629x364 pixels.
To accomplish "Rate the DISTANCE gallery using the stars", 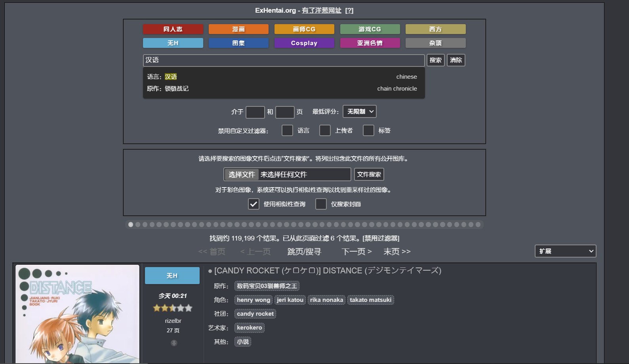I will tap(173, 308).
